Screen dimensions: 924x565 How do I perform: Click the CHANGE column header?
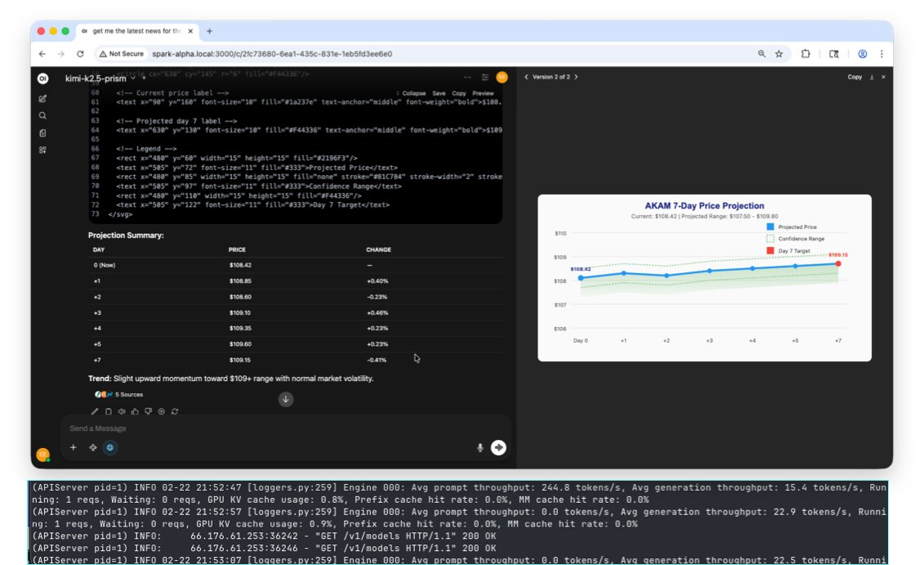click(378, 249)
